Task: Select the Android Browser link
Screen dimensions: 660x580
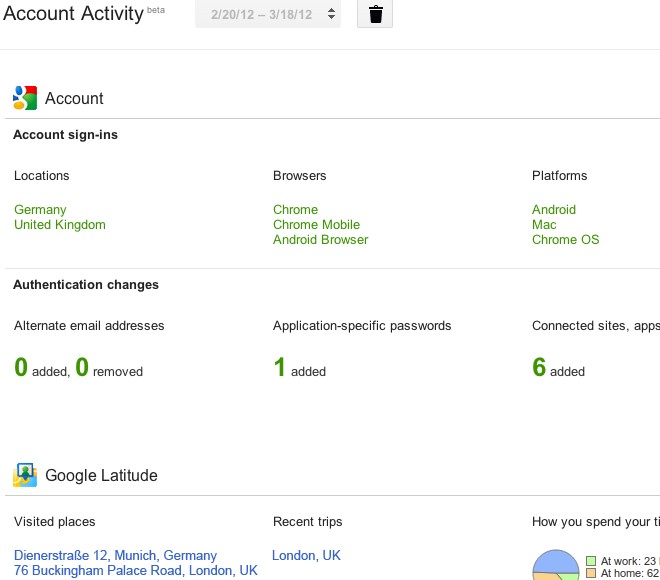Action: click(x=320, y=240)
